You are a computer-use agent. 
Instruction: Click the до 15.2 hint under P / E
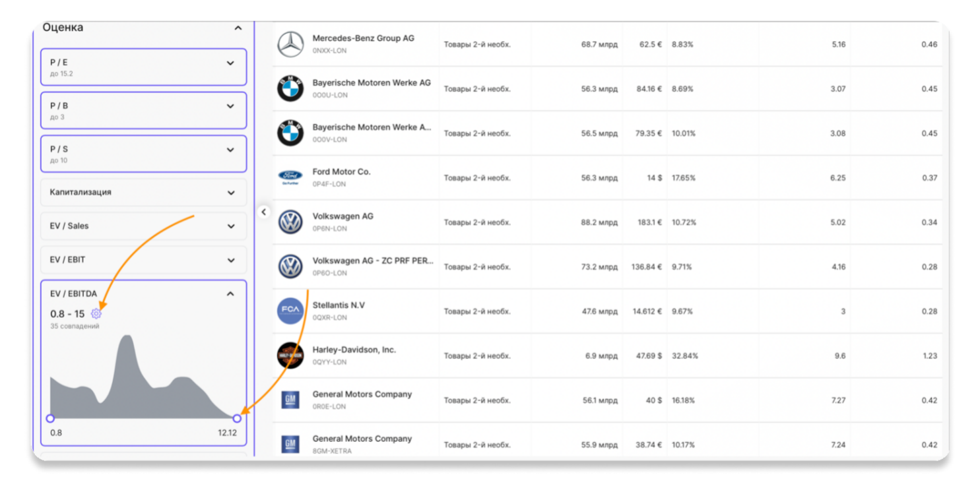pyautogui.click(x=61, y=74)
